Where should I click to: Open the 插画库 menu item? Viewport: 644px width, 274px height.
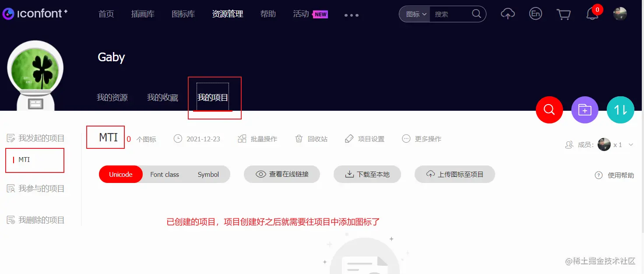[143, 14]
